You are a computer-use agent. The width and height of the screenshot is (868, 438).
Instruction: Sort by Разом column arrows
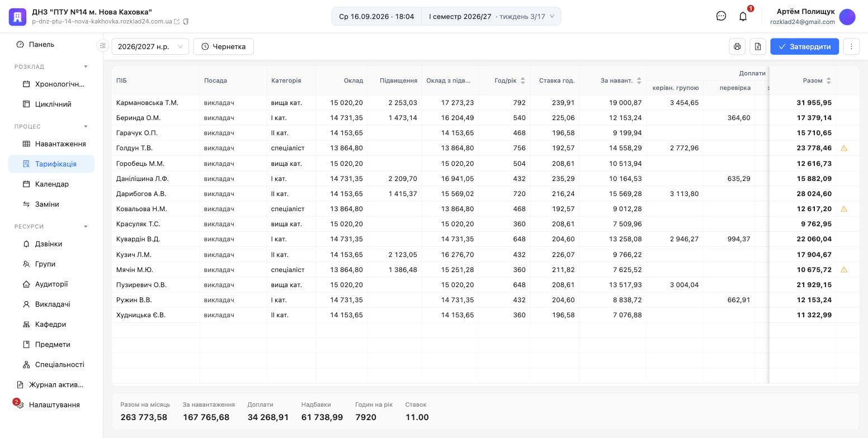829,80
